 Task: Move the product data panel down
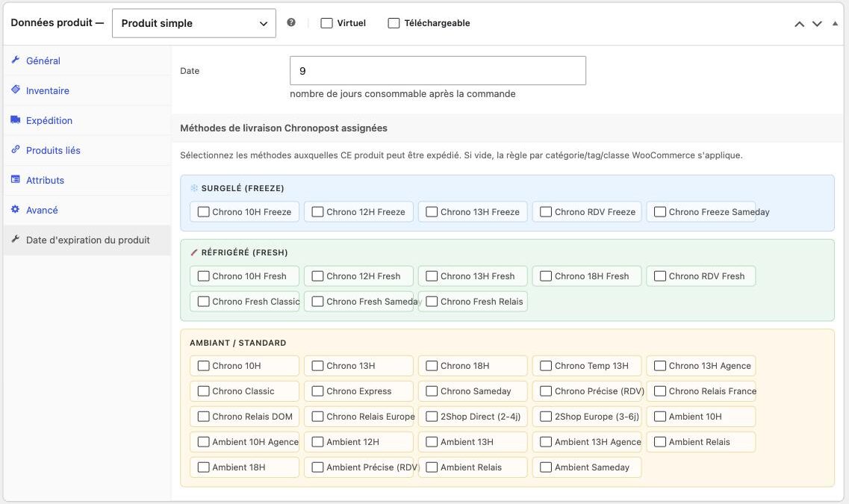tap(817, 24)
